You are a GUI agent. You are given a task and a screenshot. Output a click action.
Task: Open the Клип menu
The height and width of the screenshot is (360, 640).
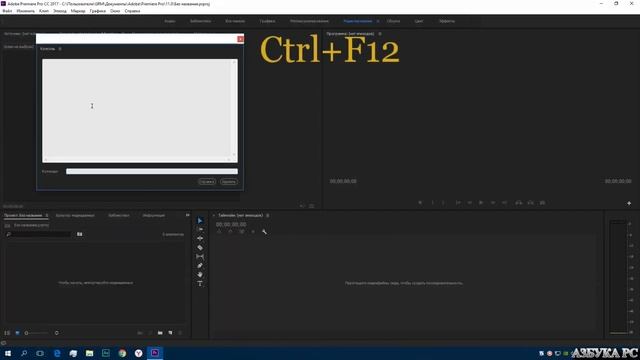click(x=44, y=11)
